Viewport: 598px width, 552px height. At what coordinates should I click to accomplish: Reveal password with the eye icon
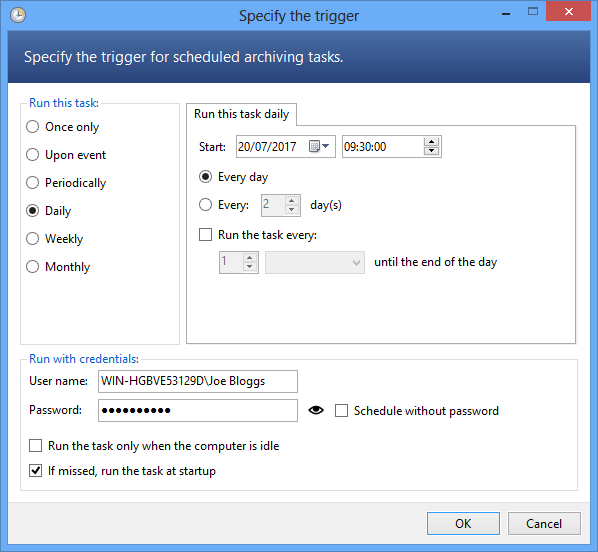pos(316,410)
